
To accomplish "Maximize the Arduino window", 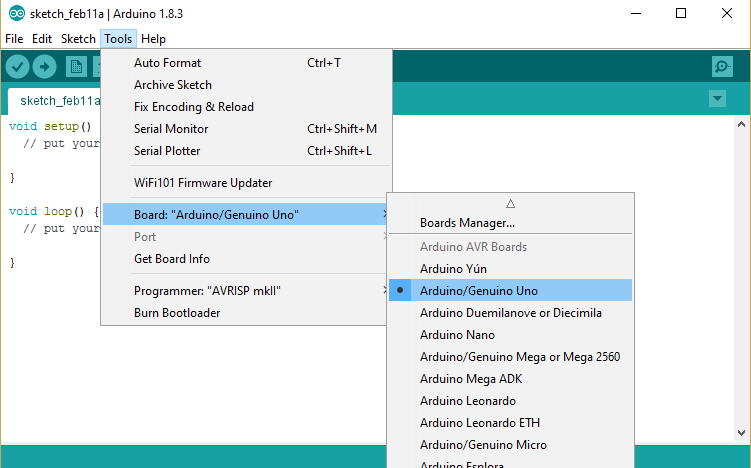I will point(681,13).
